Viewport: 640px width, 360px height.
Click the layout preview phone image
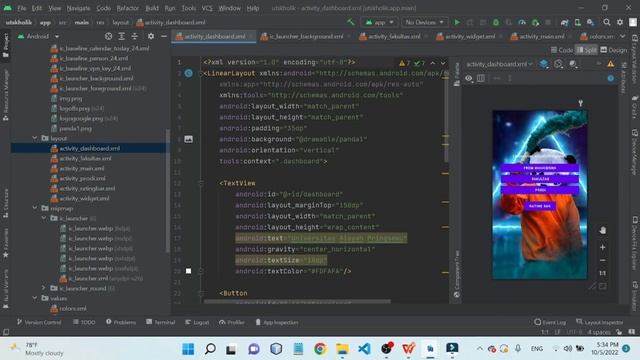coord(540,195)
